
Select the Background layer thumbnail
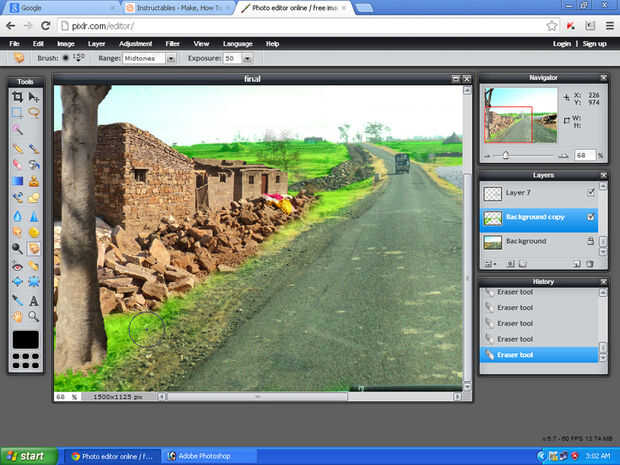tap(493, 242)
